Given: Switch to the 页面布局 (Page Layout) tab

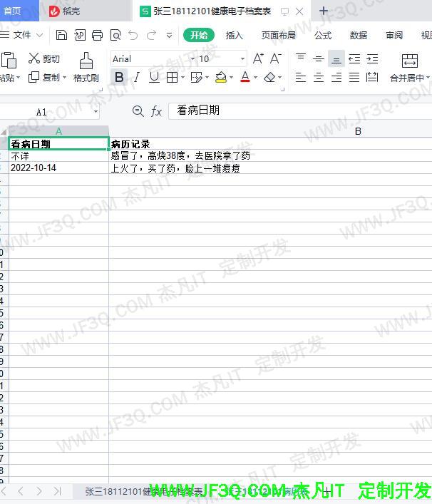Looking at the screenshot, I should [x=279, y=35].
